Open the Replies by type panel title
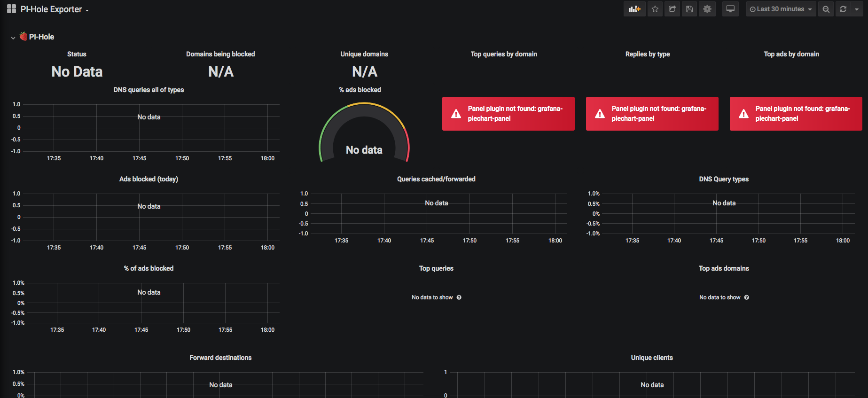This screenshot has width=868, height=398. (648, 54)
